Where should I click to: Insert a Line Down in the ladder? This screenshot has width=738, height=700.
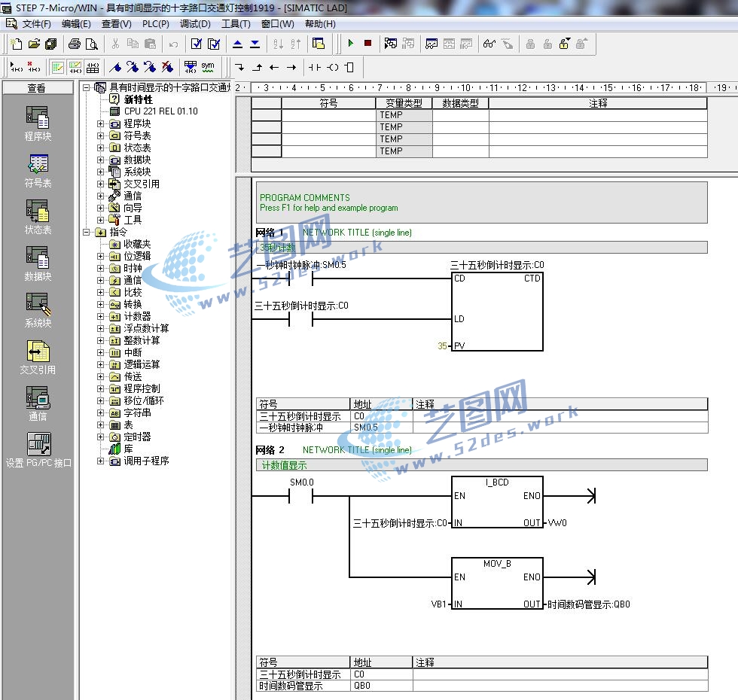(x=240, y=68)
